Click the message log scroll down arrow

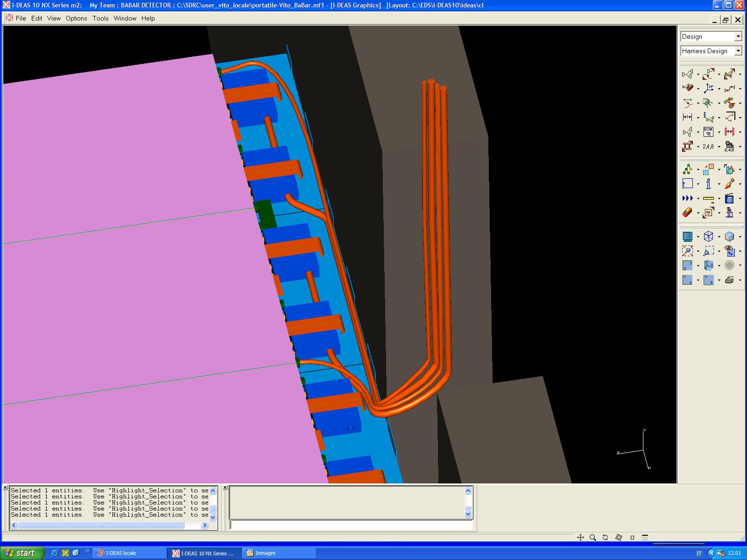coord(213,518)
